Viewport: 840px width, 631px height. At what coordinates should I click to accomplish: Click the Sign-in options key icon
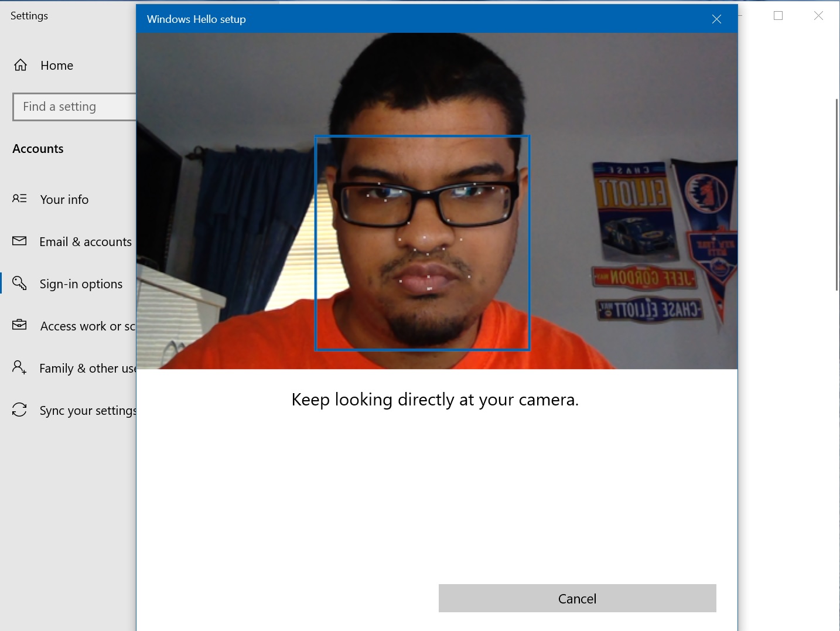click(19, 283)
